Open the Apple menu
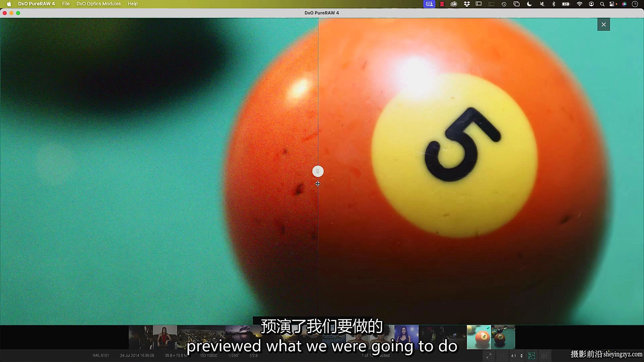This screenshot has width=644, height=362. (9, 4)
